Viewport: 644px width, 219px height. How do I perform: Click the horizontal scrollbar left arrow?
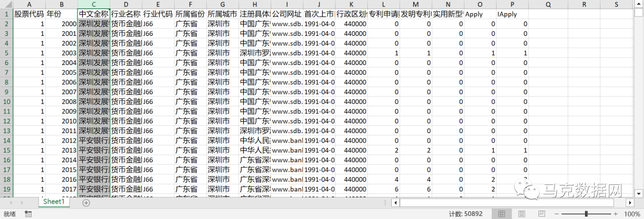[x=395, y=203]
